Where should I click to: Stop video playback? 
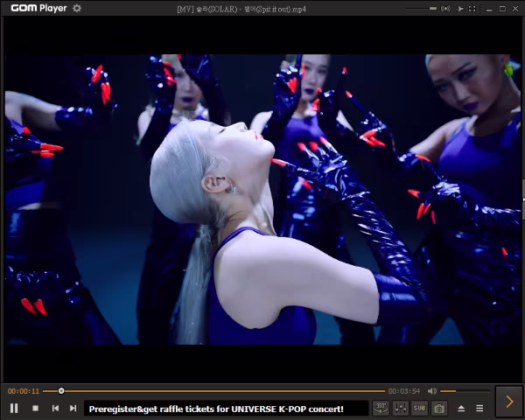[x=35, y=409]
